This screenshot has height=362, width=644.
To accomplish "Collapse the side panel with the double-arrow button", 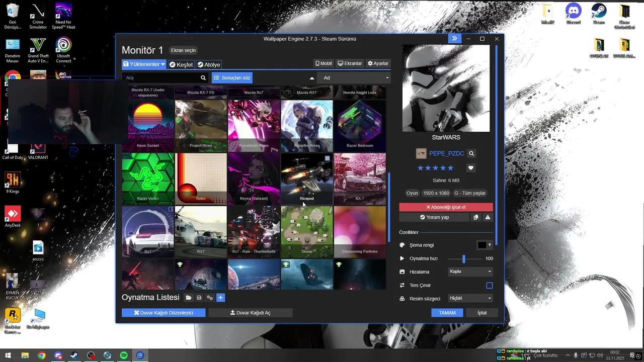I will 454,39.
